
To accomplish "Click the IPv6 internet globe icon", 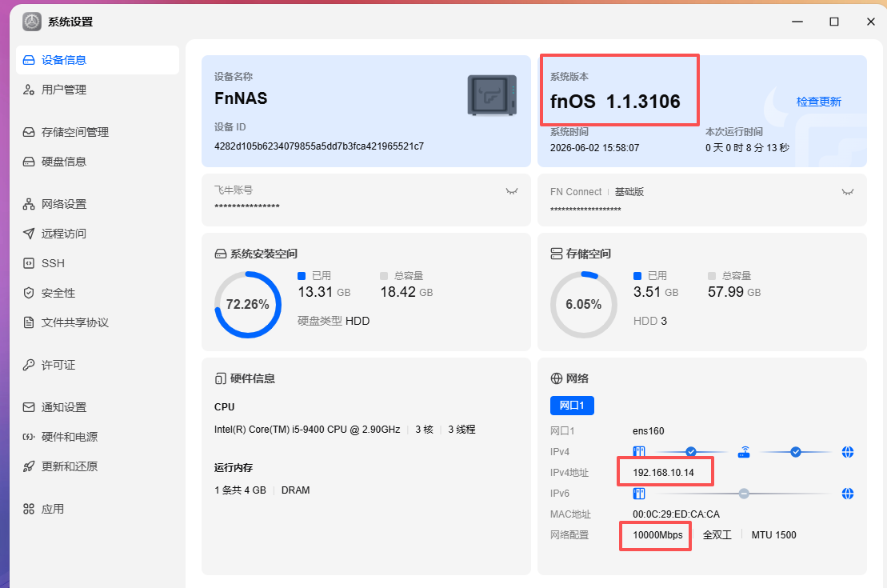I will tap(847, 494).
